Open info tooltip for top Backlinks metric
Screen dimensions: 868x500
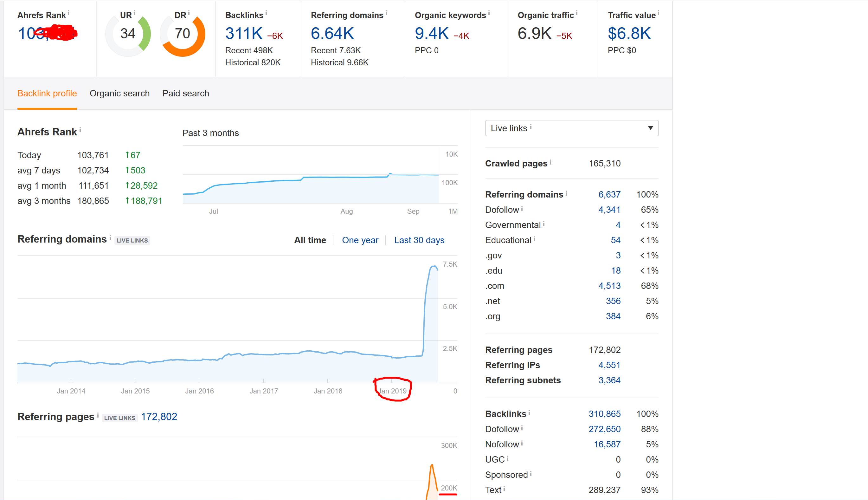266,13
